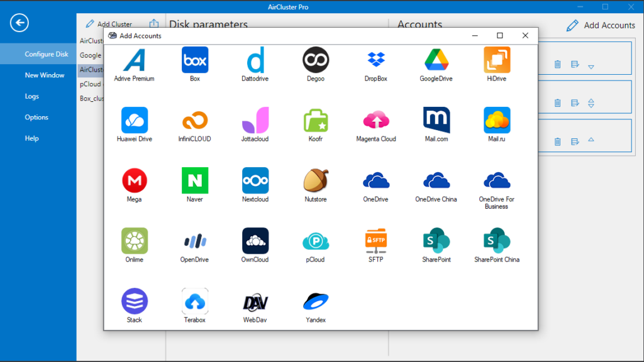
Task: Choose the OneDrive China provider
Action: tap(436, 180)
